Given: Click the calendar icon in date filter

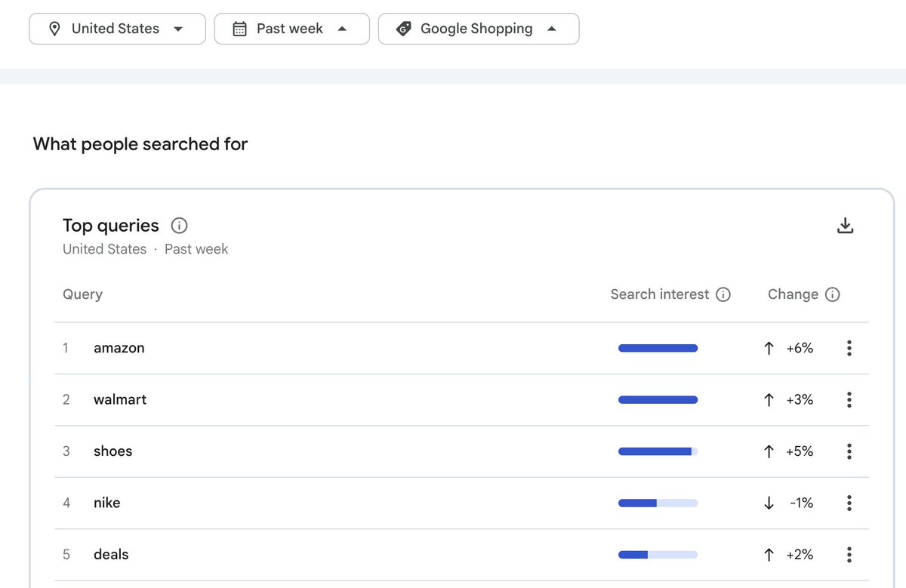Looking at the screenshot, I should [x=239, y=29].
